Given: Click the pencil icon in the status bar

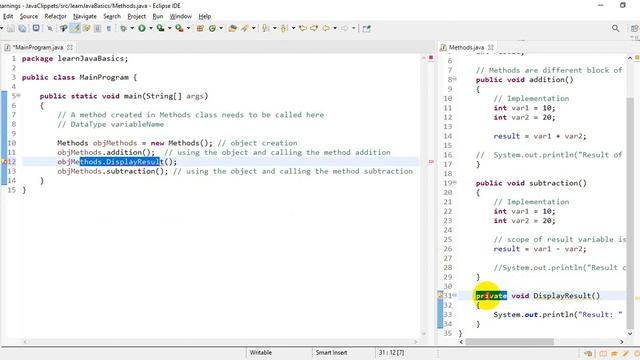Looking at the screenshot, I should (625, 354).
